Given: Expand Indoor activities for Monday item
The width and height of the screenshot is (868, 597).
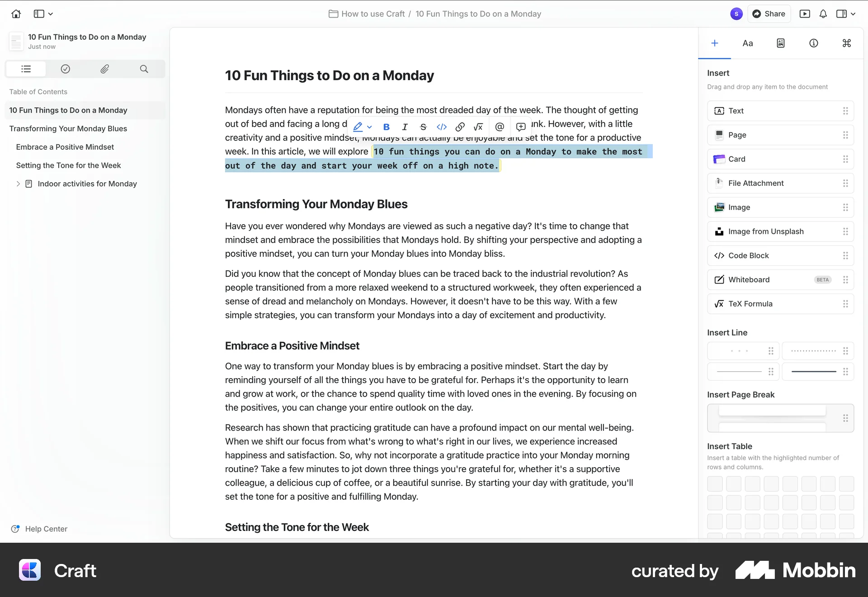Looking at the screenshot, I should pyautogui.click(x=18, y=184).
